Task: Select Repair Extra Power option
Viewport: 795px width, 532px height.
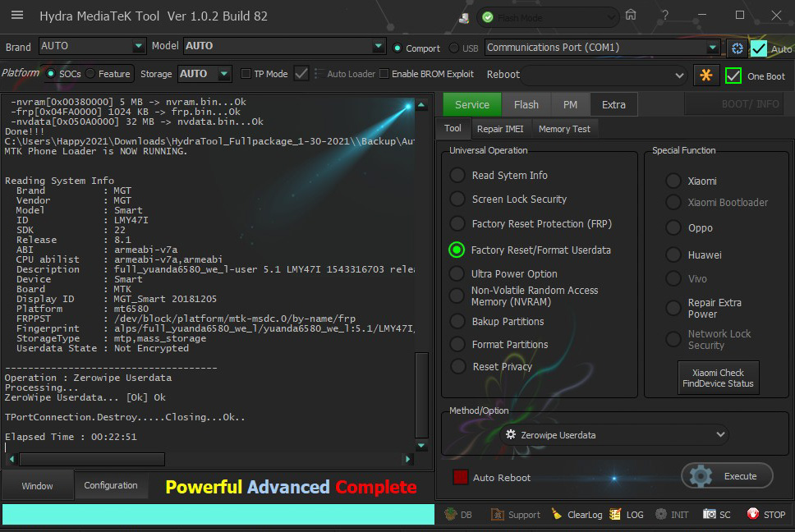Action: pos(673,308)
